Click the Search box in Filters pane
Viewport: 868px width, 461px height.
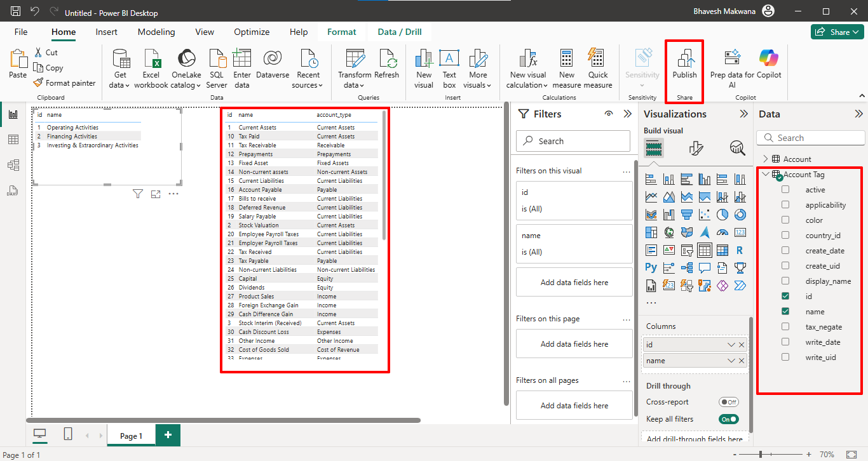[573, 141]
